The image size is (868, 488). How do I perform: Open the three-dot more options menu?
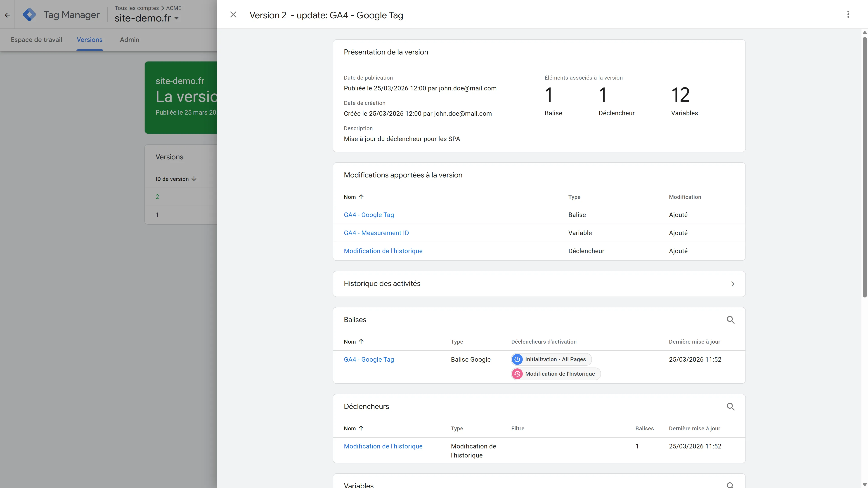[x=848, y=14]
